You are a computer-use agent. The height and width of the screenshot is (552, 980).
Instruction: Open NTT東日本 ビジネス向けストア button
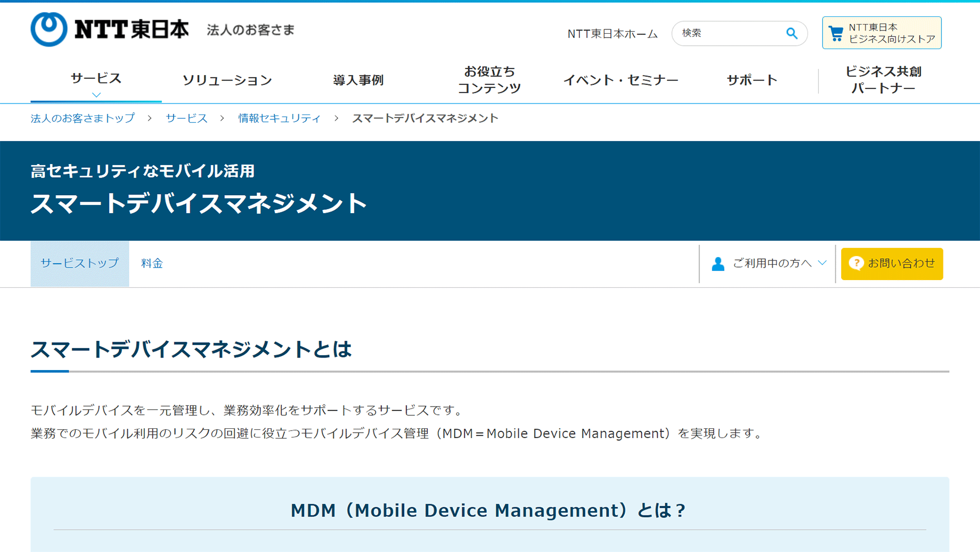(881, 33)
